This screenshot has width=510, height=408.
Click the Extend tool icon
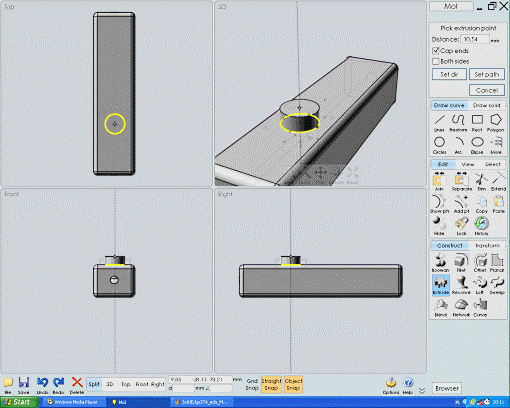498,182
